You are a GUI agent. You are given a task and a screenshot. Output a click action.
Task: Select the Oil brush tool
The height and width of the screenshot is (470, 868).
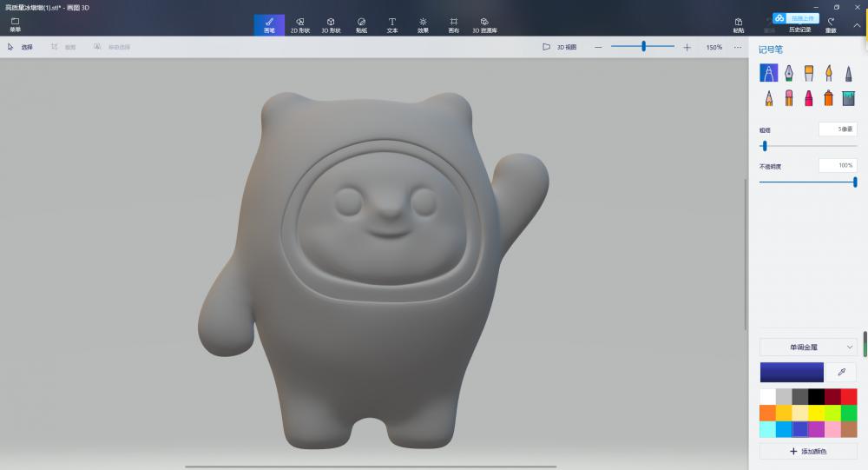809,73
